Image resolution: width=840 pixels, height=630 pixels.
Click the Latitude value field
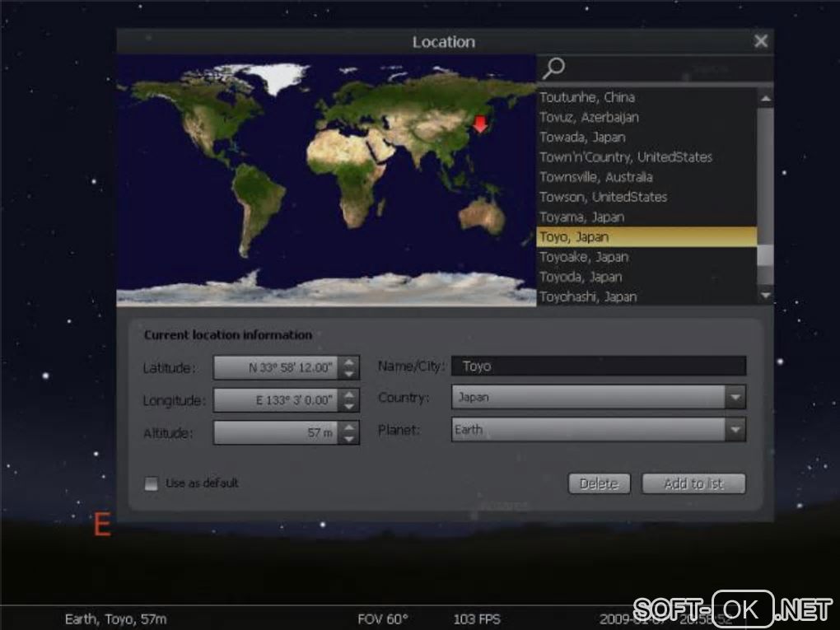tap(275, 368)
